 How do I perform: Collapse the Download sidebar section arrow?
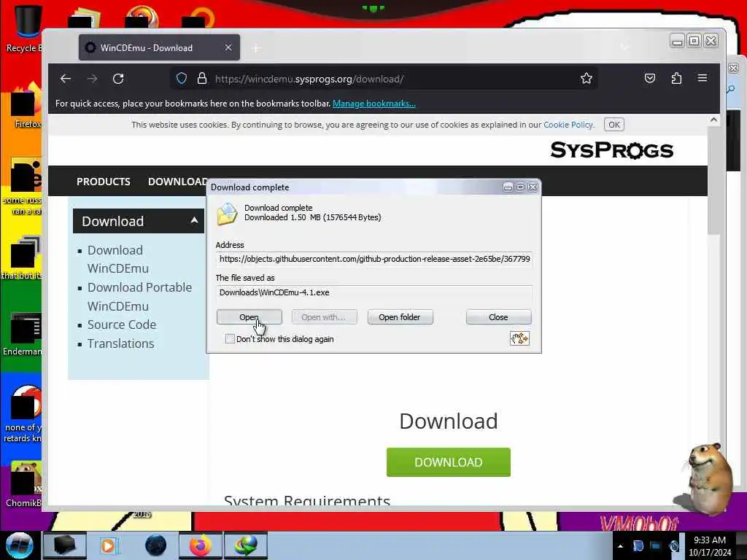pyautogui.click(x=194, y=220)
